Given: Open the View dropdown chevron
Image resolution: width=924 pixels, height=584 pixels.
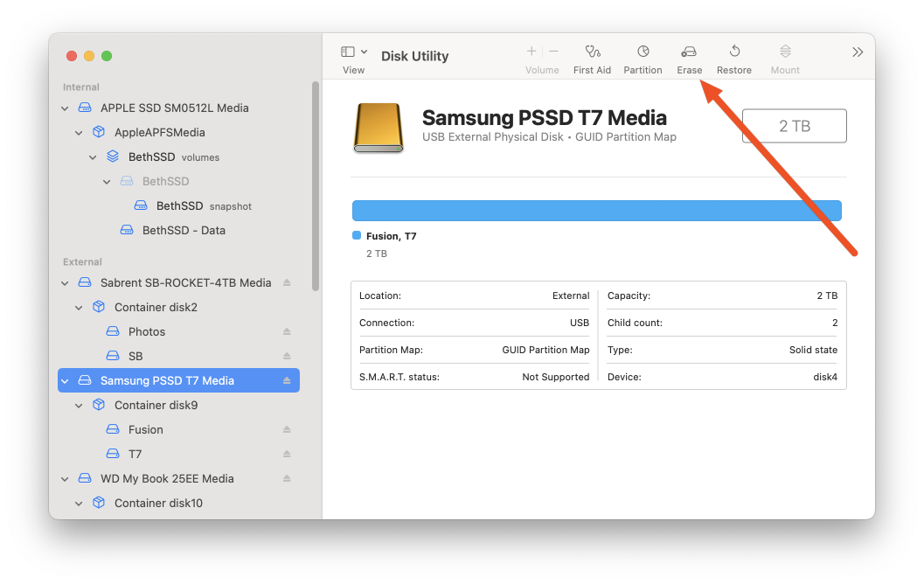Looking at the screenshot, I should [365, 52].
